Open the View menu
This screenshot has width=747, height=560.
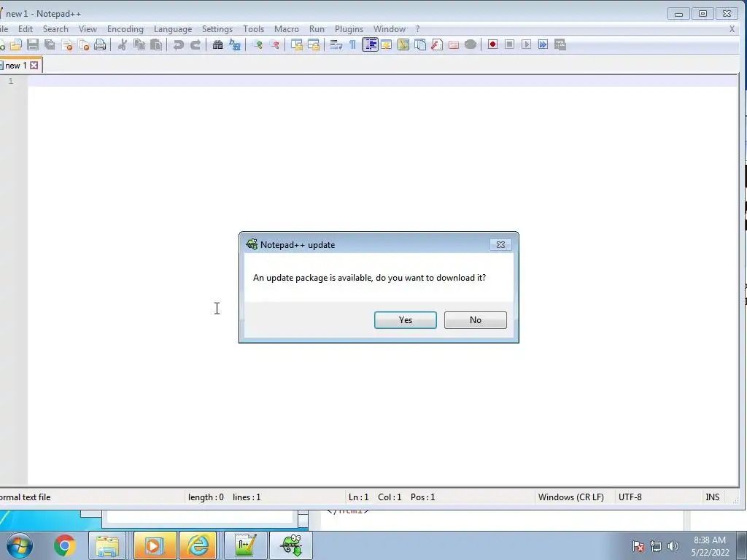(88, 29)
